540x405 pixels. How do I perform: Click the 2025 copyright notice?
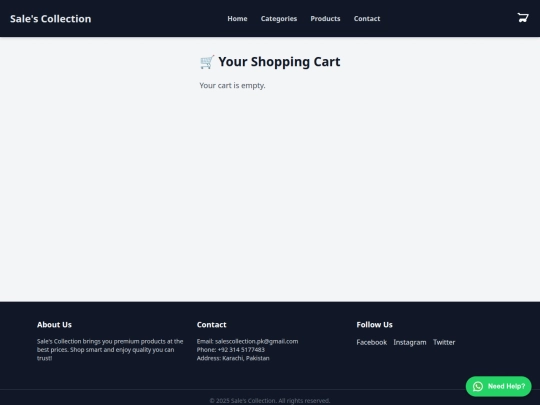coord(270,401)
